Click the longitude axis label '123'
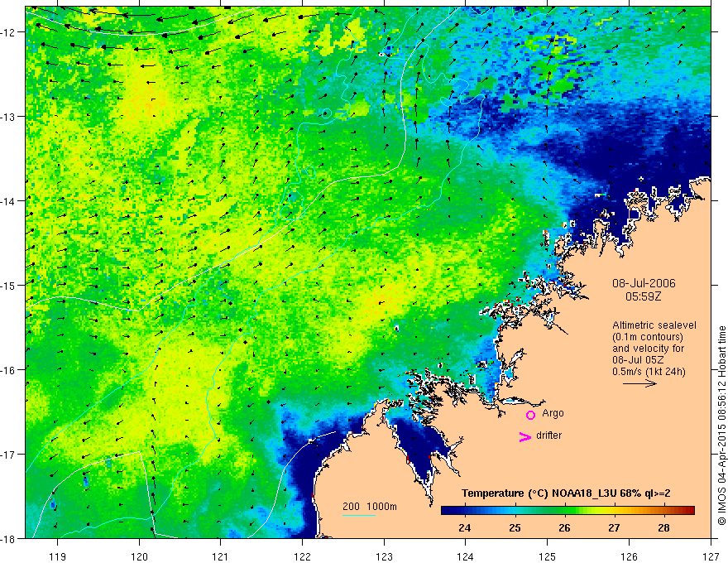Viewport: 728px width, 563px height. [x=384, y=556]
